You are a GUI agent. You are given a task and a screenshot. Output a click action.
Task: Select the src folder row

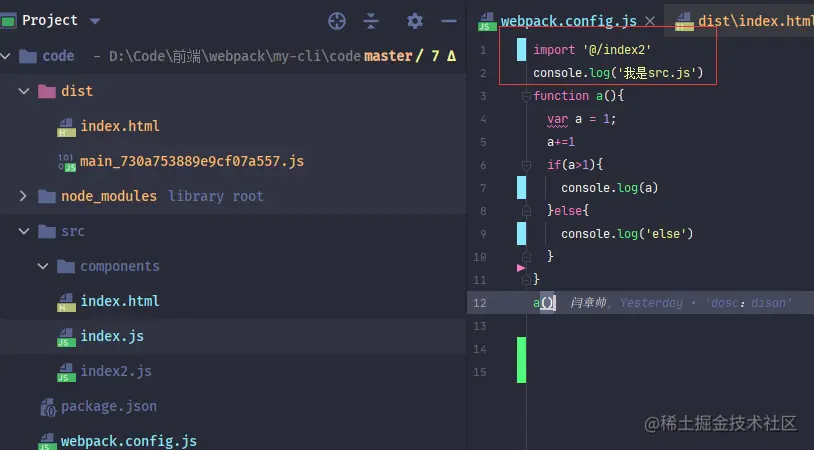tap(233, 231)
